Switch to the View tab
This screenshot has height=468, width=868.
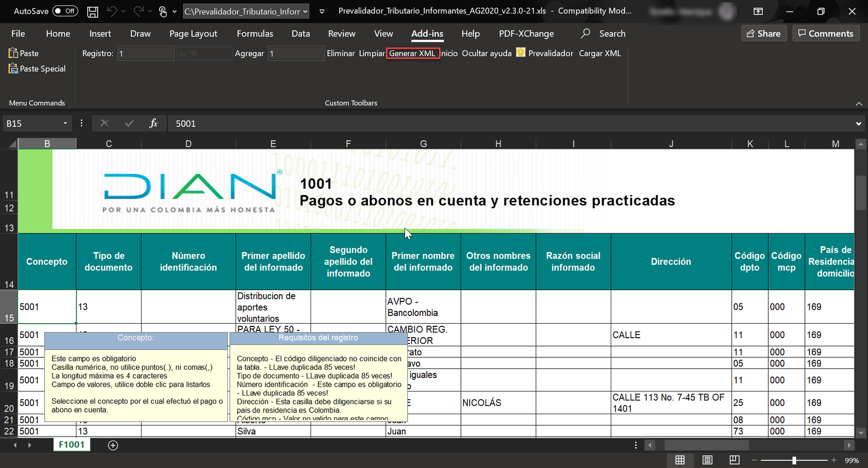coord(383,34)
